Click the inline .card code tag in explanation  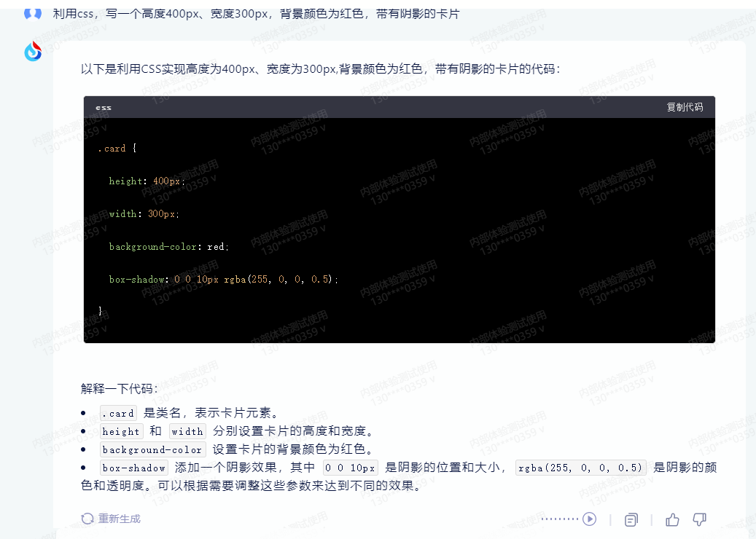[x=118, y=413]
